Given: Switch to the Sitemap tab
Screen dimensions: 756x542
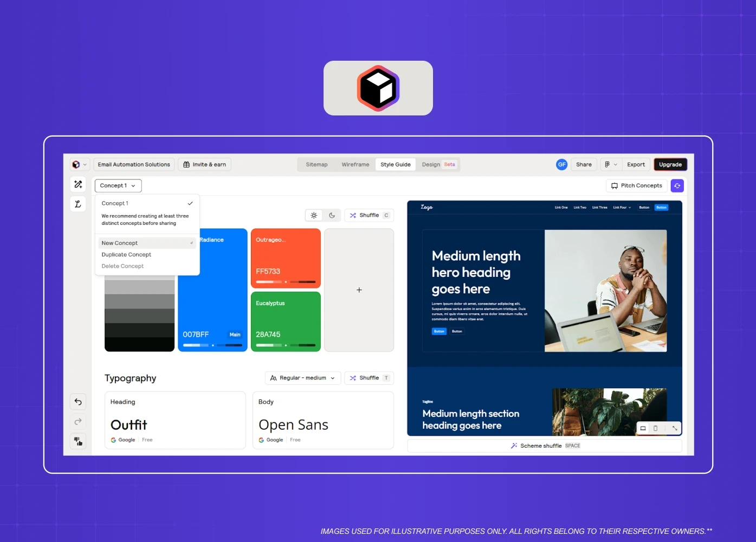Looking at the screenshot, I should [x=316, y=164].
